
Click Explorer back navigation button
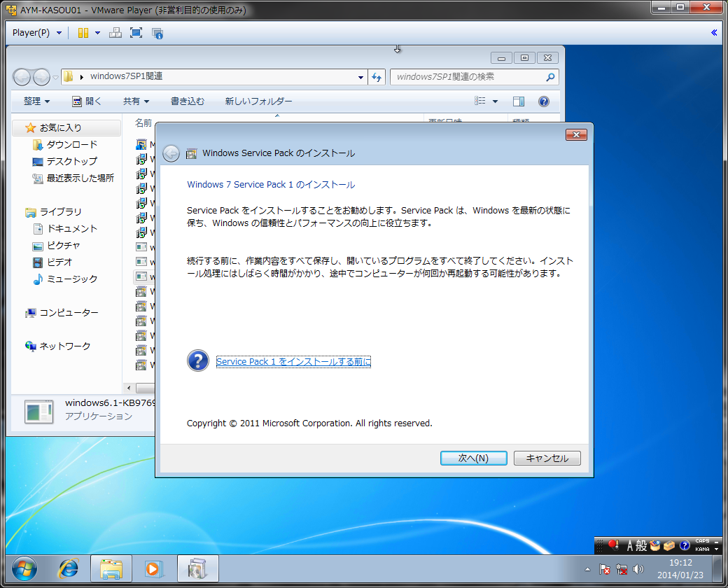22,77
